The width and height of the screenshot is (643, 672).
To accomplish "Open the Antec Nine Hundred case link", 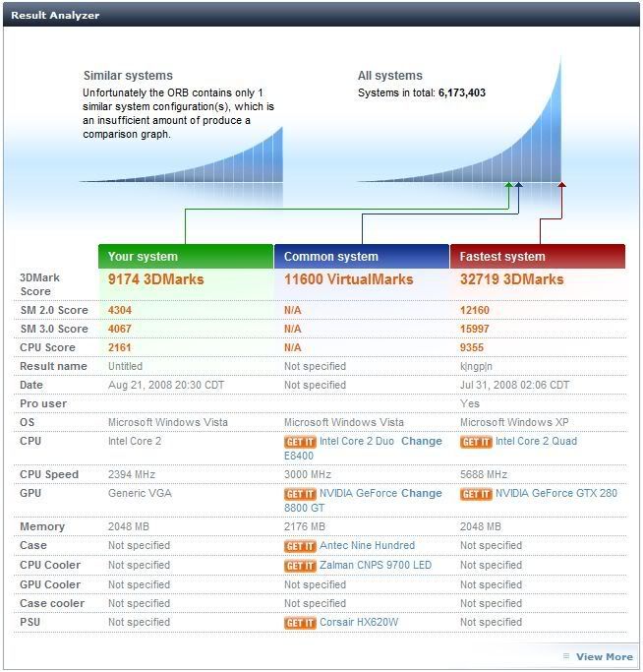I will pyautogui.click(x=367, y=545).
